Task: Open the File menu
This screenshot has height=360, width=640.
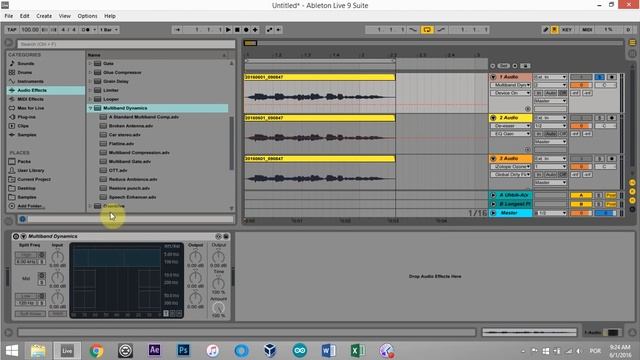Action: (9, 16)
